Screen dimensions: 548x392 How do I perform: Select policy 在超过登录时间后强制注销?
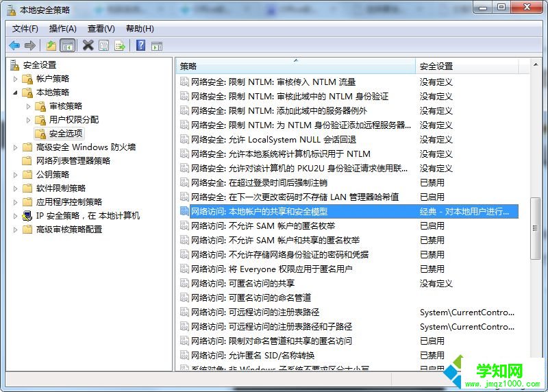259,182
